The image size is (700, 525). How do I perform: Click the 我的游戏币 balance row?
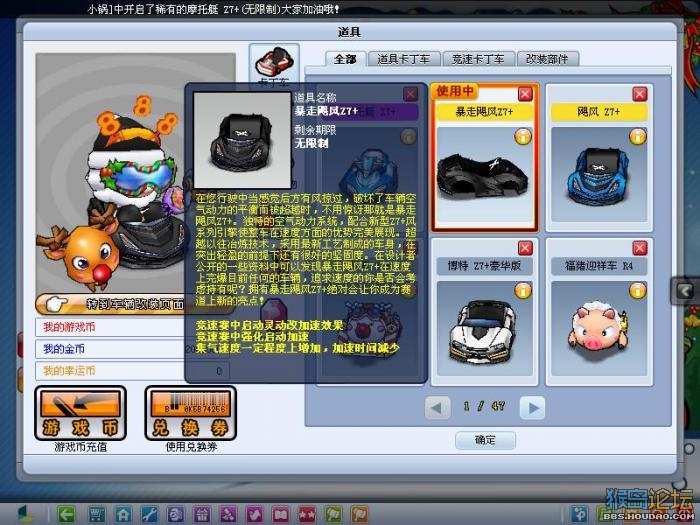pos(133,327)
